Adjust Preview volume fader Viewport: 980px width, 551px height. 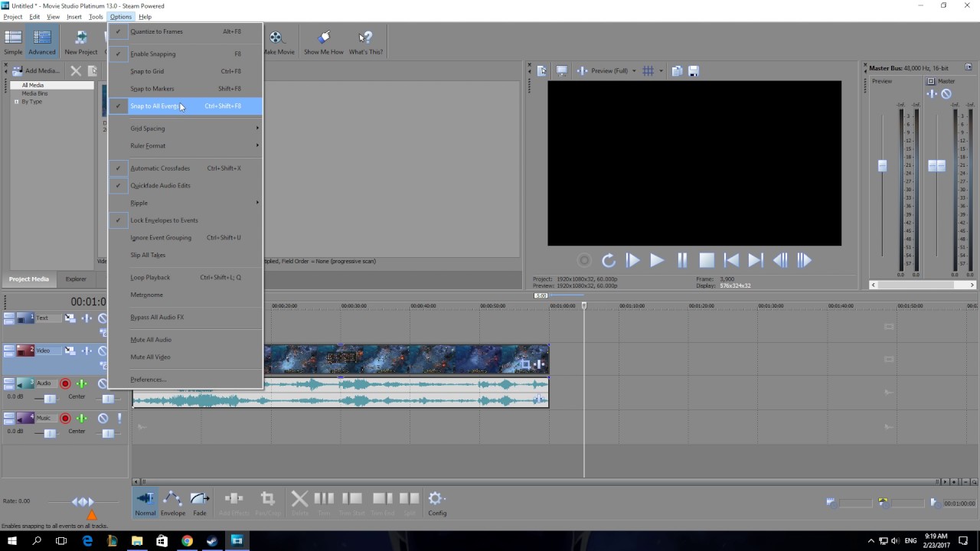point(882,165)
